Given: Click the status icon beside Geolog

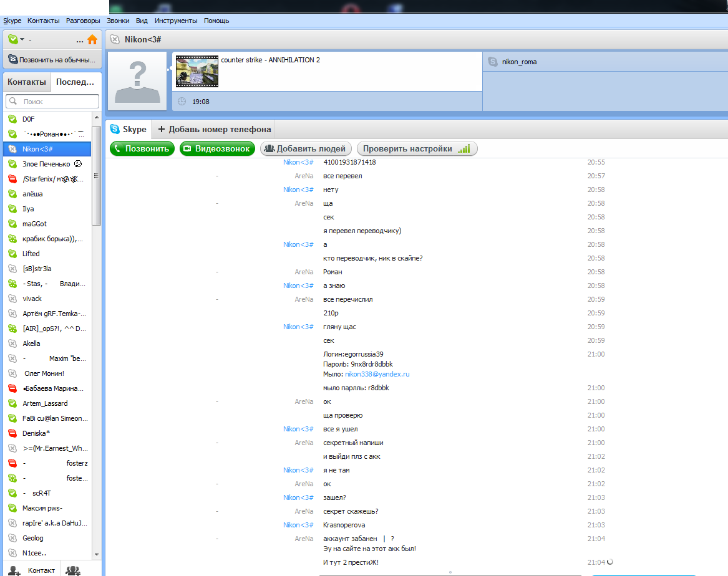Looking at the screenshot, I should click(x=12, y=538).
